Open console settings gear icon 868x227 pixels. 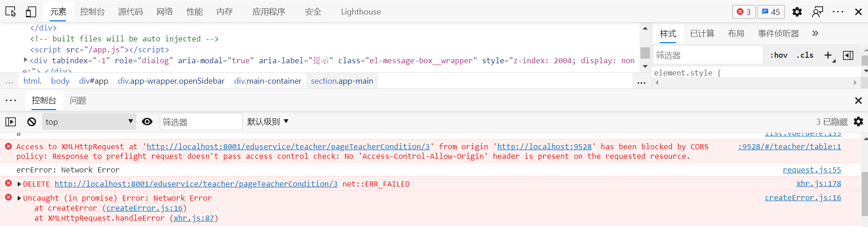[858, 122]
